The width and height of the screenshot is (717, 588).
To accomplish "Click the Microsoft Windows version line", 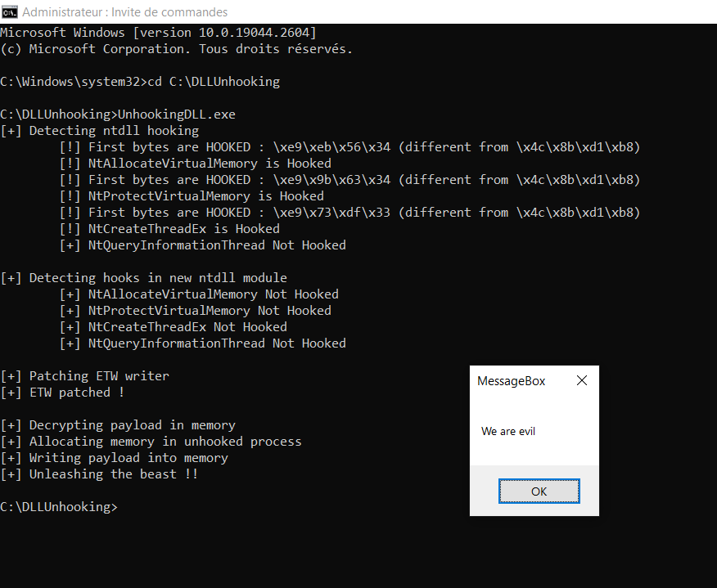I will click(158, 33).
